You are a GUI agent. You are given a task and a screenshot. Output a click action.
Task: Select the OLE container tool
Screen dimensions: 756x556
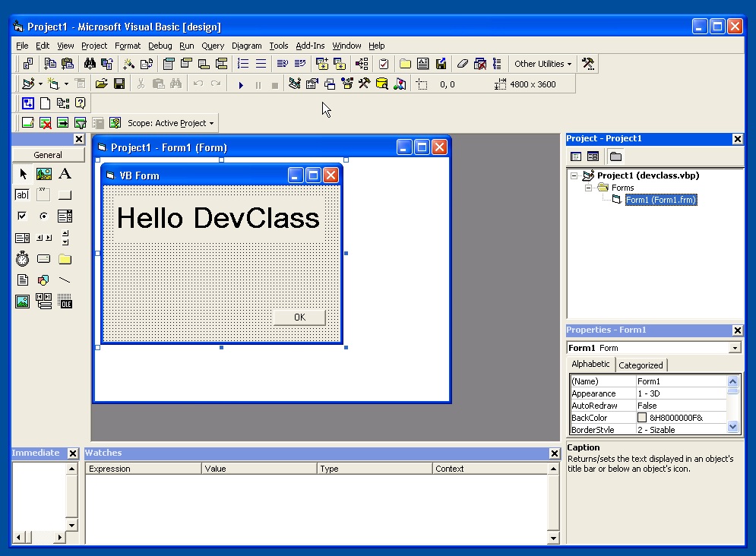65,301
